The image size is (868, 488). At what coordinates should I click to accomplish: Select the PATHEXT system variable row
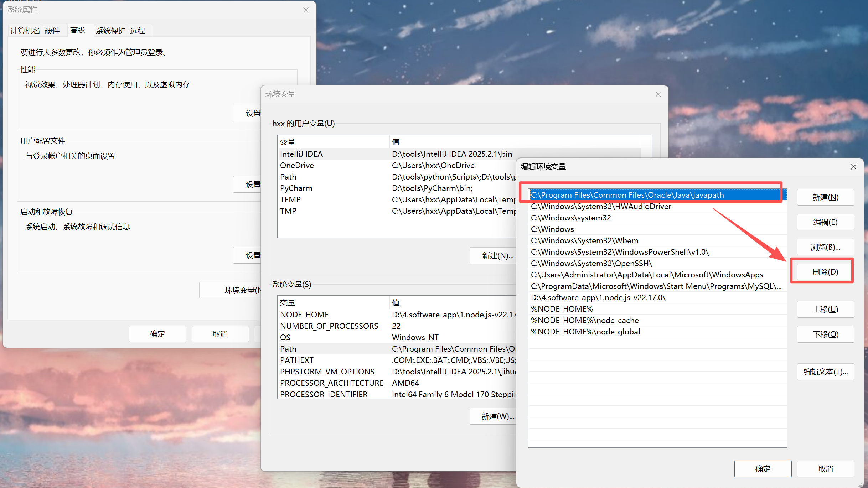point(297,360)
